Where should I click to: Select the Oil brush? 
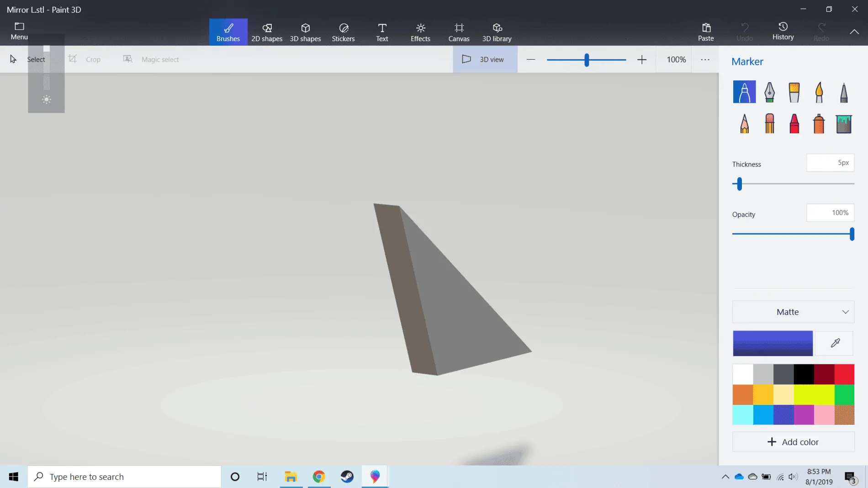(x=794, y=92)
